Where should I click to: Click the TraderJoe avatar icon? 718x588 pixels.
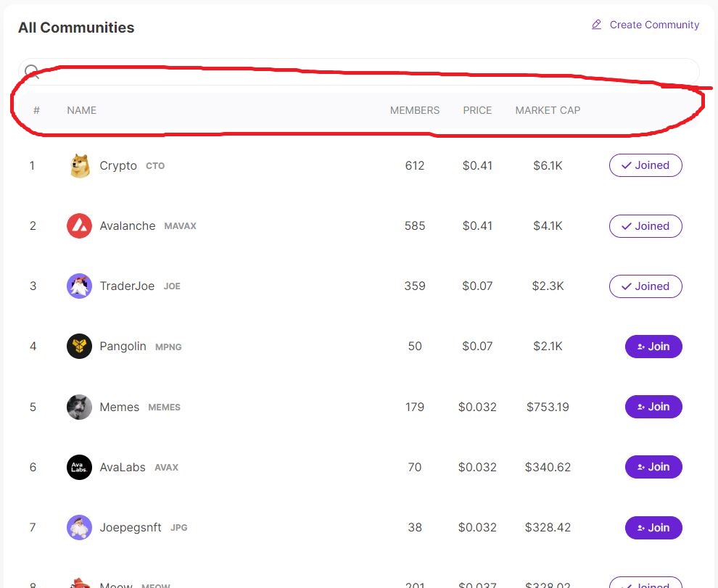click(79, 286)
